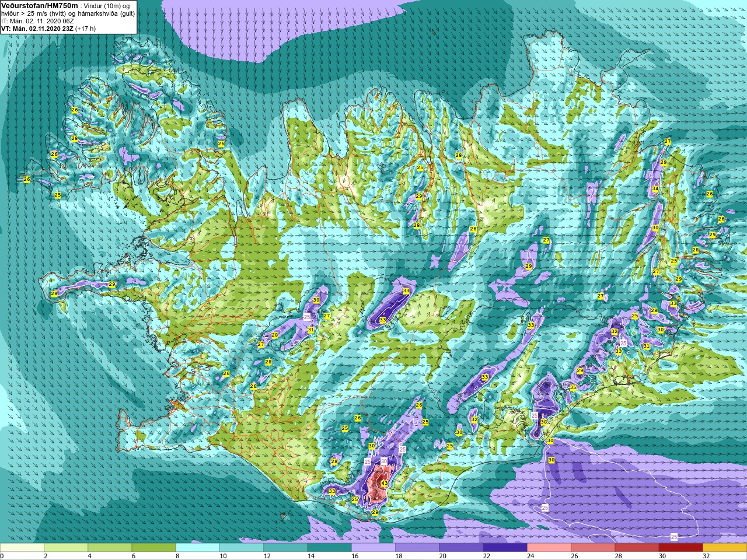Click the yellow '38' gust label on the map

coord(544,422)
